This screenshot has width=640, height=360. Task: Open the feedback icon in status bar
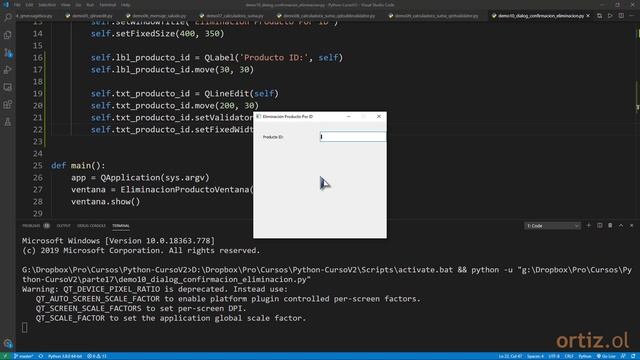[x=623, y=356]
